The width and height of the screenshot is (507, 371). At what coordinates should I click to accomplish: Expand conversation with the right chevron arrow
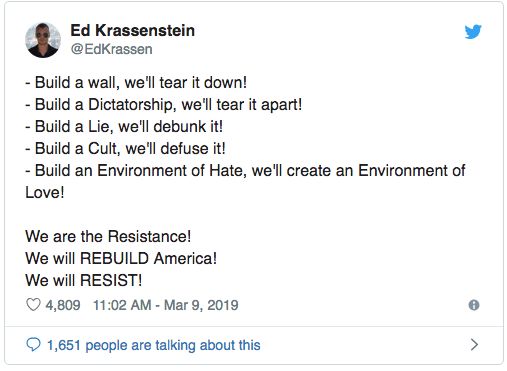pyautogui.click(x=474, y=345)
